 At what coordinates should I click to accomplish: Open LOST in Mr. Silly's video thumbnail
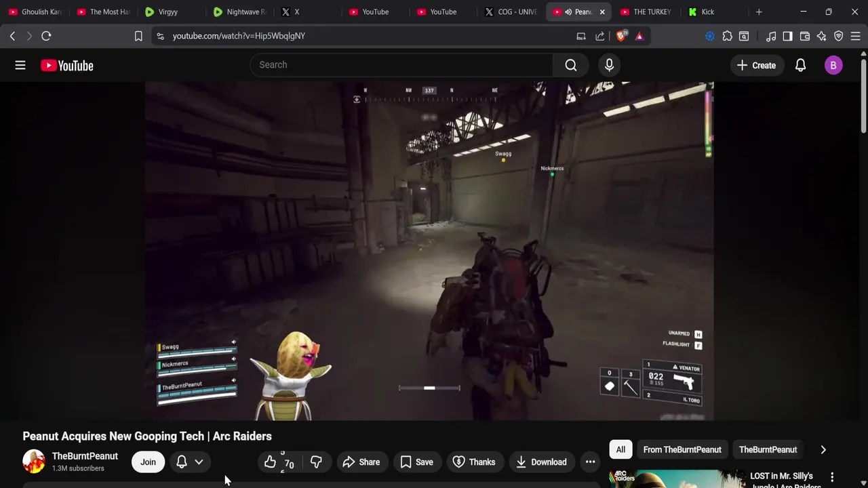677,479
